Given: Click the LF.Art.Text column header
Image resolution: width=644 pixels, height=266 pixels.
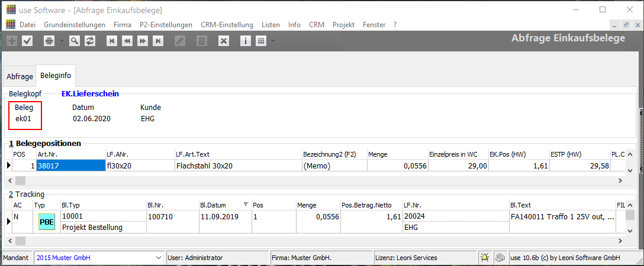Looking at the screenshot, I should pyautogui.click(x=238, y=154).
